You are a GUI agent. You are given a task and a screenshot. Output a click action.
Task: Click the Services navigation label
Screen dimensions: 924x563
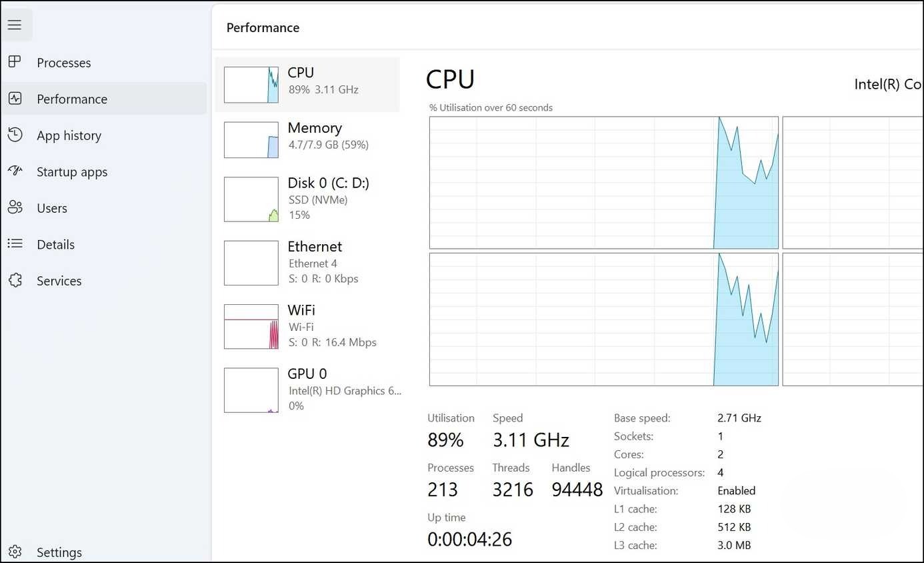tap(59, 281)
